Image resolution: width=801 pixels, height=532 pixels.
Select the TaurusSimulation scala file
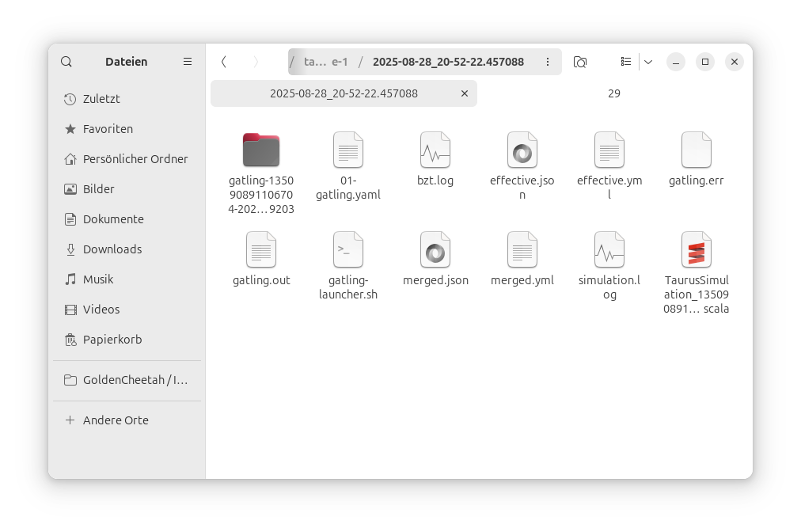coord(697,250)
